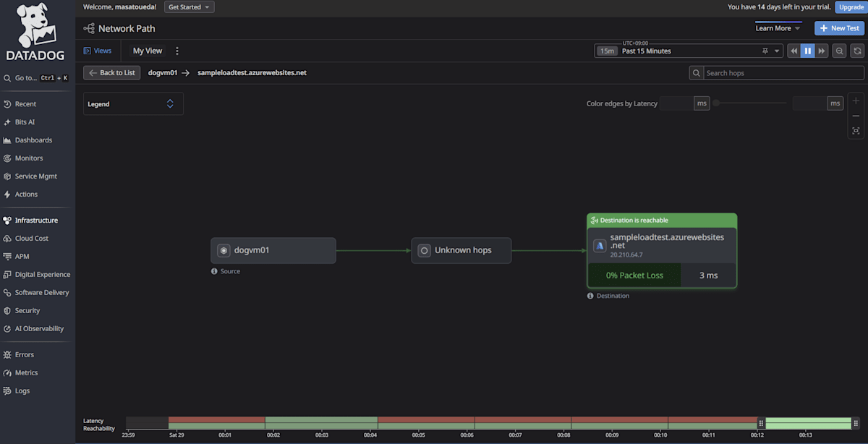This screenshot has height=444, width=868.
Task: Click the minimum latency ms input
Action: 676,103
